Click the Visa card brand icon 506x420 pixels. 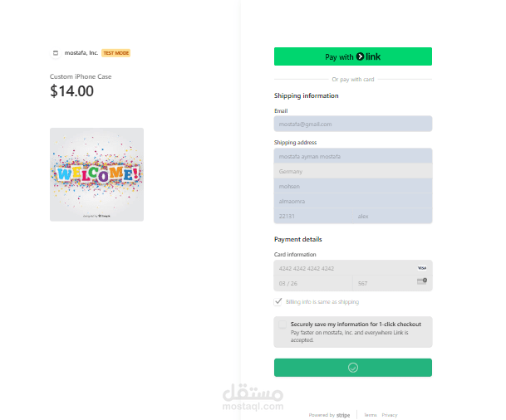(x=422, y=268)
